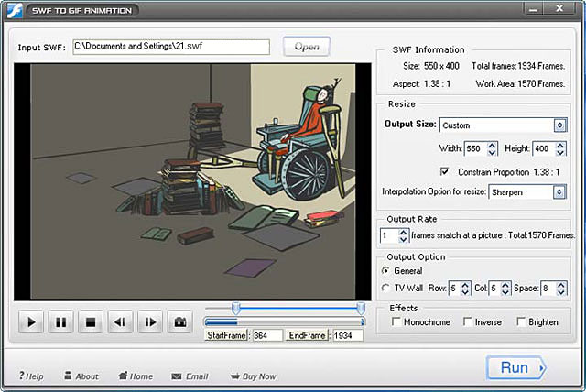Click the Email link

point(190,376)
